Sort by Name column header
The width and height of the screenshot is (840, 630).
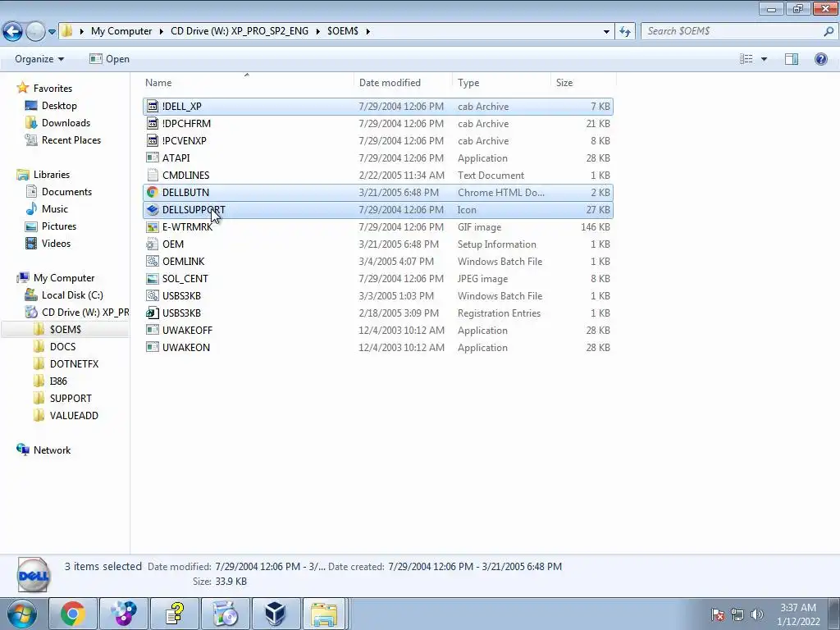pos(158,83)
